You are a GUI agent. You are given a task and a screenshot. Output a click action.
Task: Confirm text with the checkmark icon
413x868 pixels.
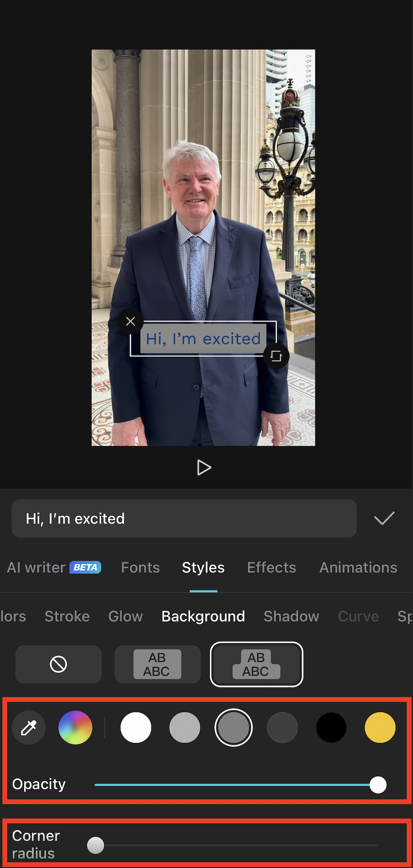384,518
